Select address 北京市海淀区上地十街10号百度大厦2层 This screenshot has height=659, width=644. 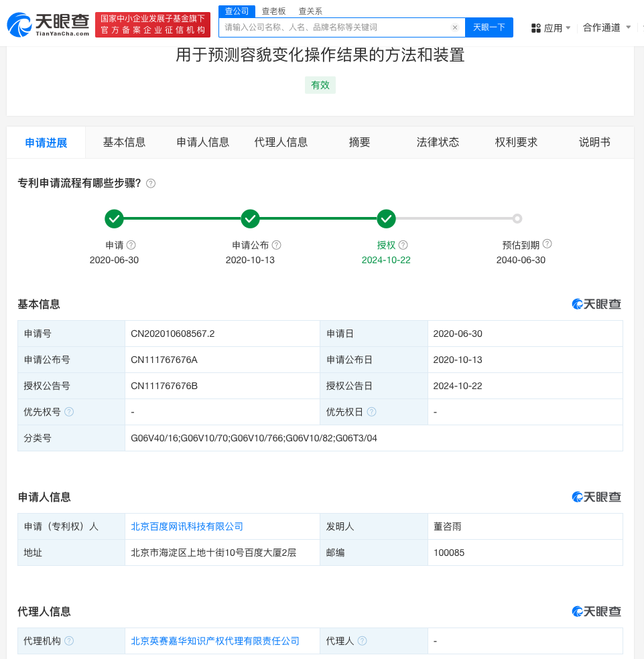coord(213,553)
